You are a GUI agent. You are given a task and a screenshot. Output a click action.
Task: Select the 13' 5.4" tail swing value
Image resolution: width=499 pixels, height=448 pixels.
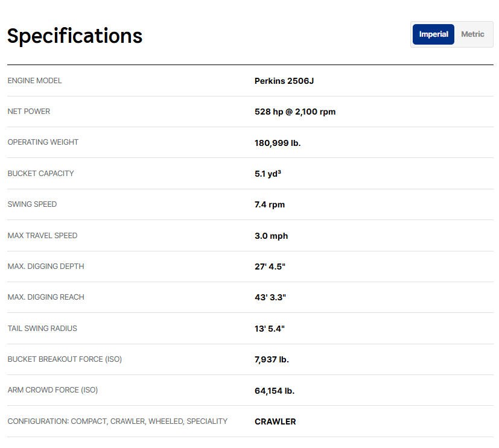tap(269, 329)
